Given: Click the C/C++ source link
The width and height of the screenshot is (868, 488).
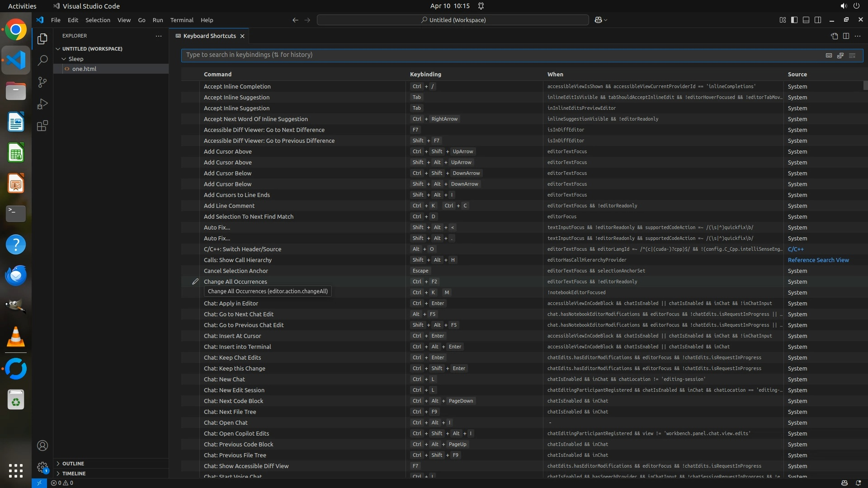Looking at the screenshot, I should point(795,249).
